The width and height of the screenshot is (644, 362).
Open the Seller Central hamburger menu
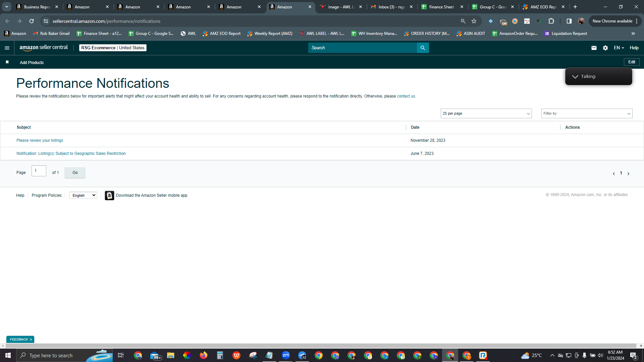tap(7, 48)
